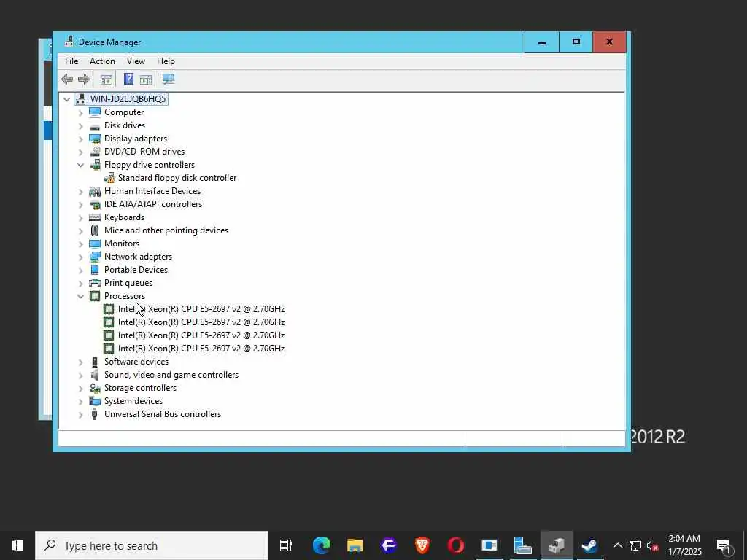This screenshot has height=560, width=747.
Task: Select Standard floppy disk controller entry
Action: click(x=177, y=178)
